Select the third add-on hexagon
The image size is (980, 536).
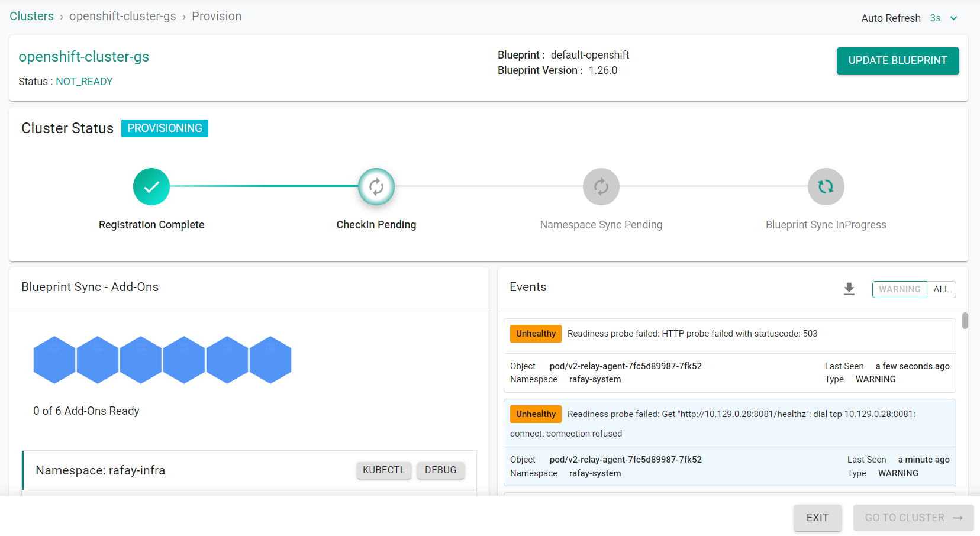click(141, 360)
